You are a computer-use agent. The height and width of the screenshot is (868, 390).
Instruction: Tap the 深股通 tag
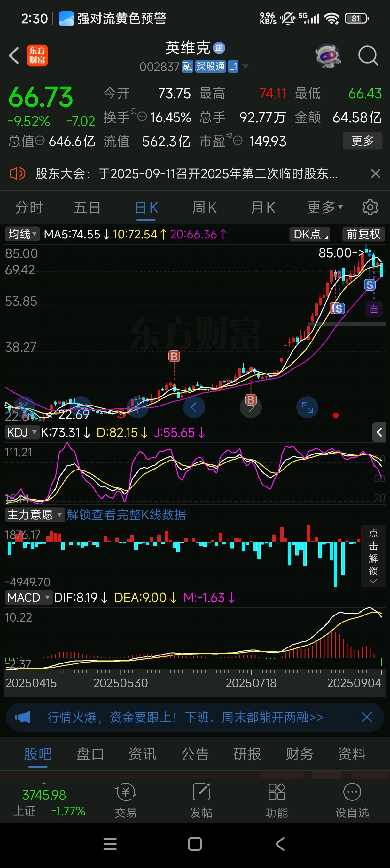[x=210, y=66]
